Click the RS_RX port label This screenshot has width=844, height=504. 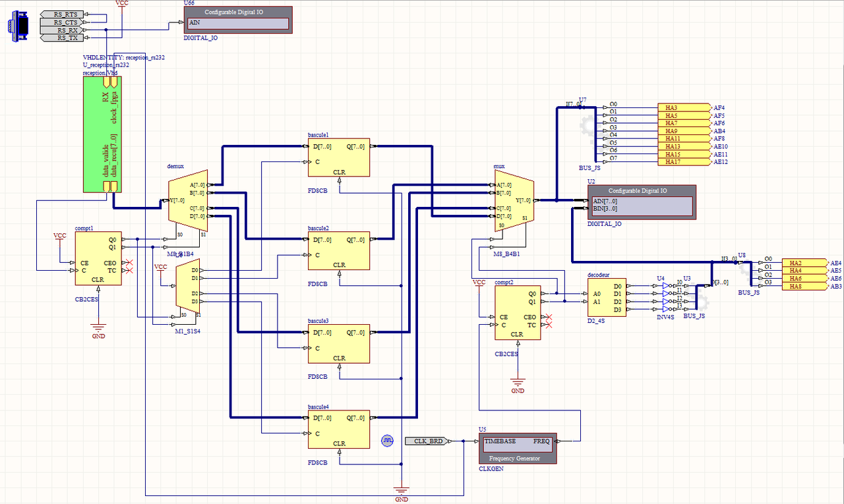click(x=67, y=30)
